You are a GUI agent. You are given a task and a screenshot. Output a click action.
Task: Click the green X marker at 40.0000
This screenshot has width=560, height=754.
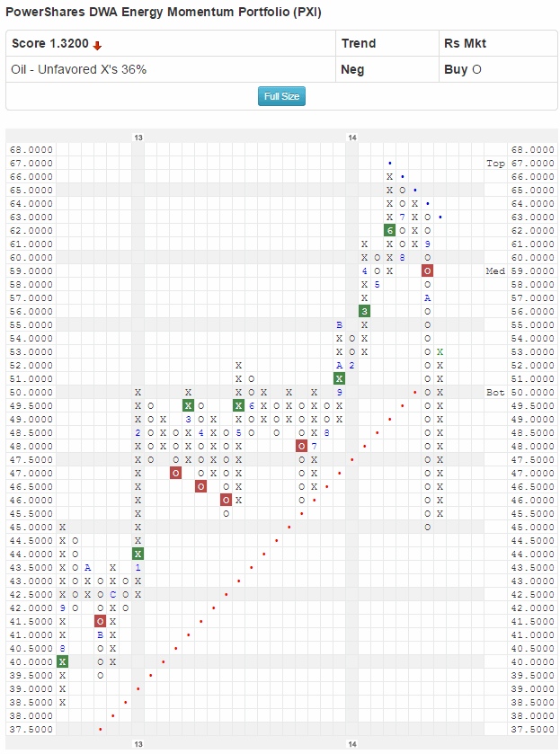(62, 661)
